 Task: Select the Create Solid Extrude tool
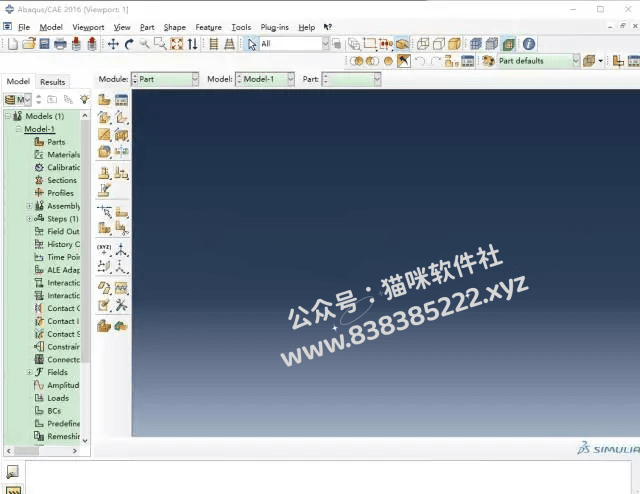pos(104,118)
